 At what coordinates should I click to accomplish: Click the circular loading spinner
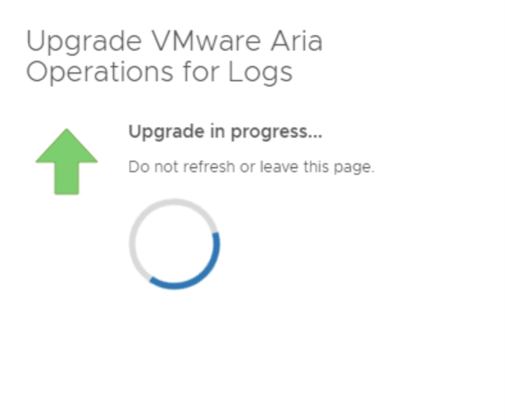[174, 244]
